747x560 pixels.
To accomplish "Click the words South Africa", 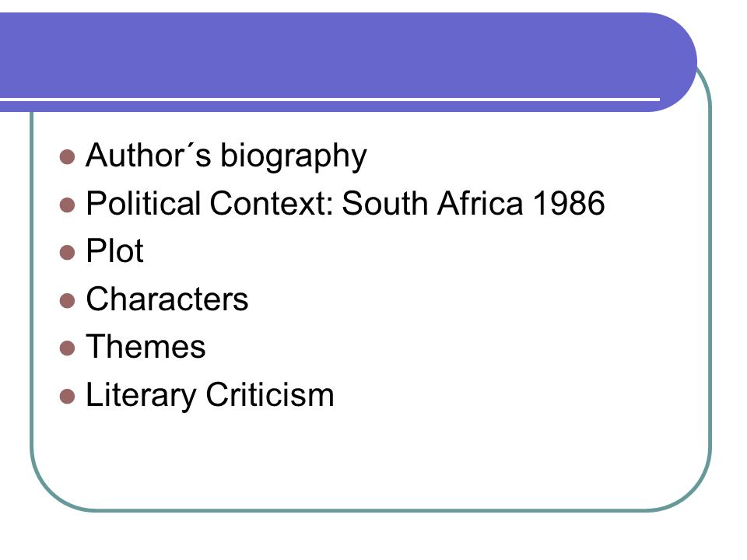I will (433, 203).
